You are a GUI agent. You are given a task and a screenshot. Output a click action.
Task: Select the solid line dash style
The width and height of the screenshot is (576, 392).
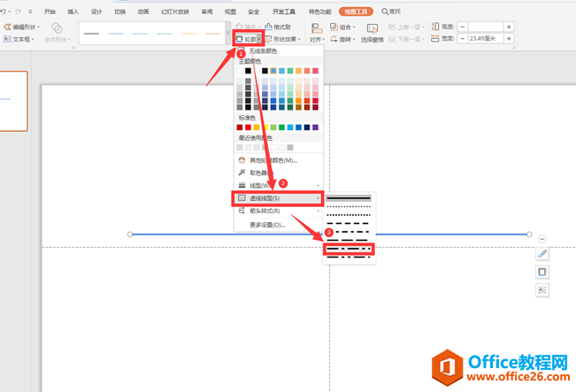tap(349, 198)
